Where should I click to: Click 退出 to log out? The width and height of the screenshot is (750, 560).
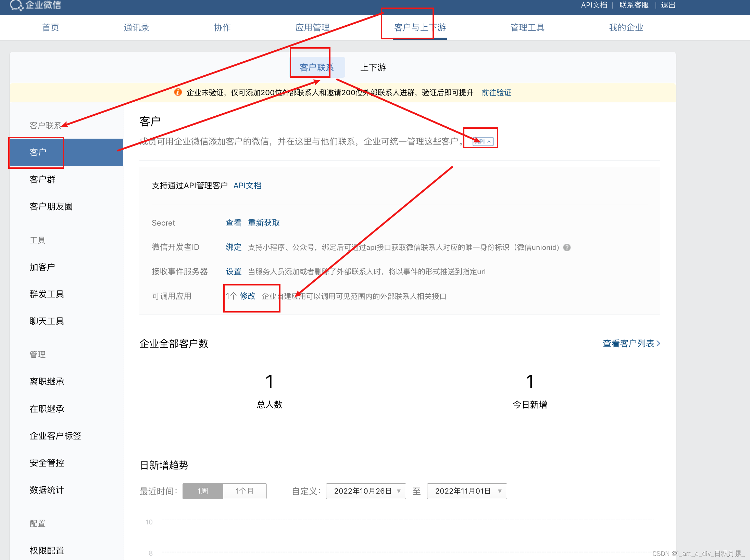click(668, 5)
